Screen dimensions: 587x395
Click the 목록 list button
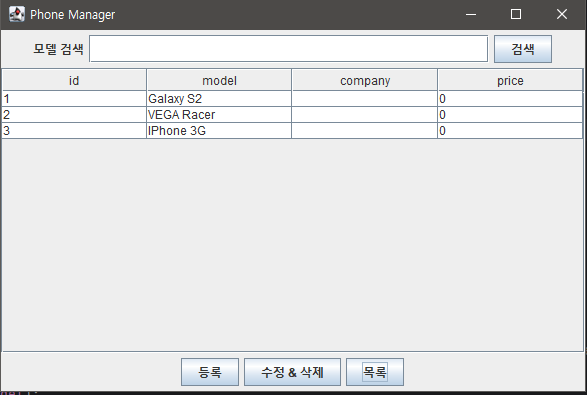pos(375,372)
